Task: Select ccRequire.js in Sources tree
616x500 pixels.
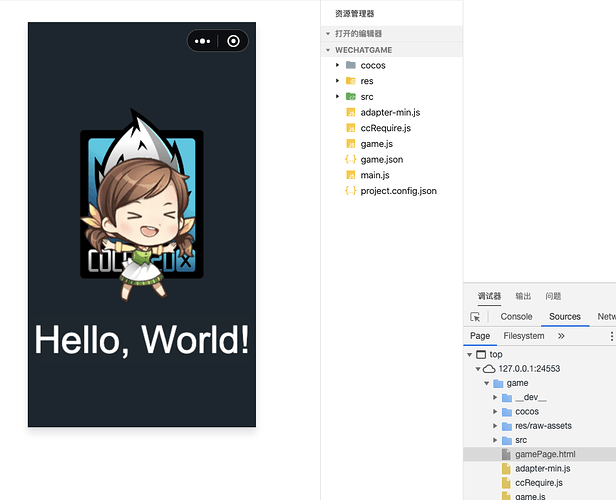Action: tap(539, 483)
